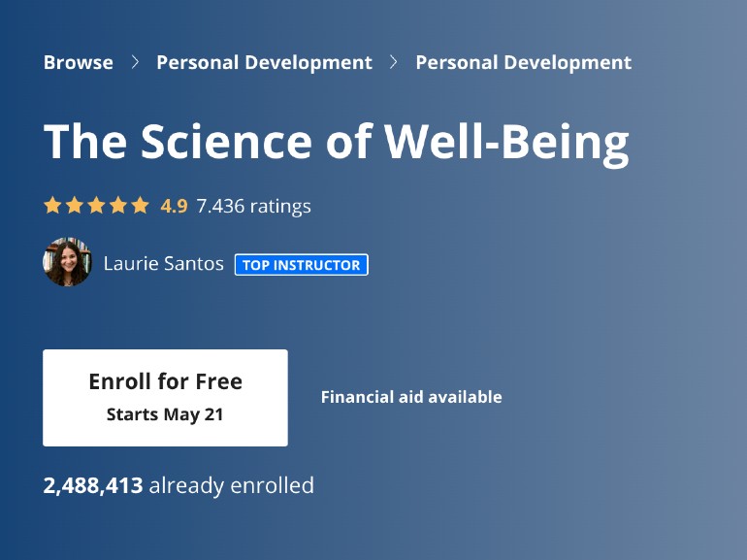Click Laurie Santos's profile photo
Viewport: 747px width, 560px height.
click(68, 263)
